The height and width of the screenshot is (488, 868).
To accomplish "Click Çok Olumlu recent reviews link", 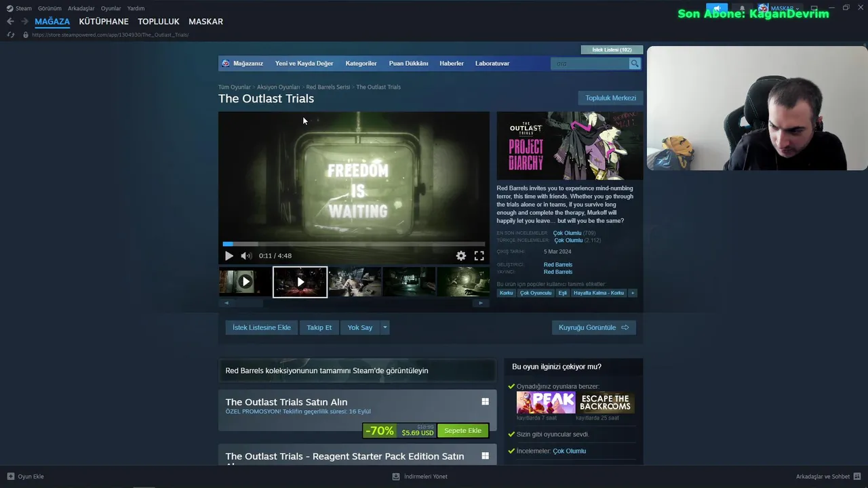I will (567, 233).
